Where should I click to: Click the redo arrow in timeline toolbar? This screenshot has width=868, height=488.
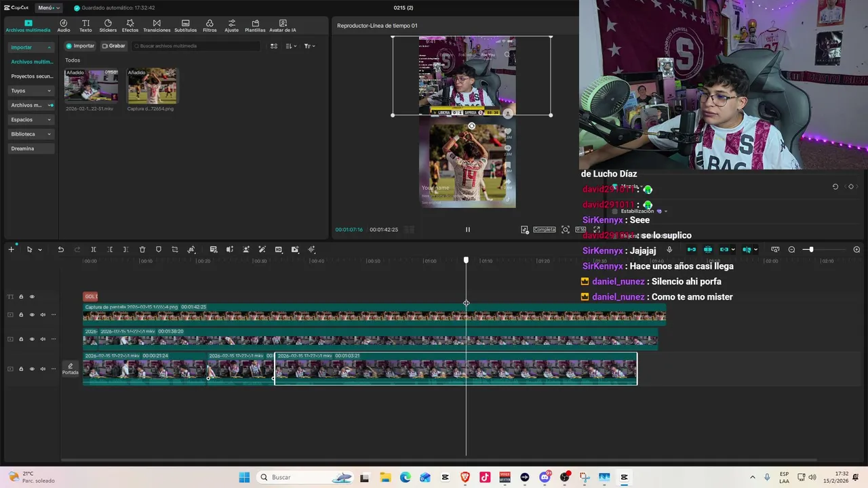click(x=77, y=249)
